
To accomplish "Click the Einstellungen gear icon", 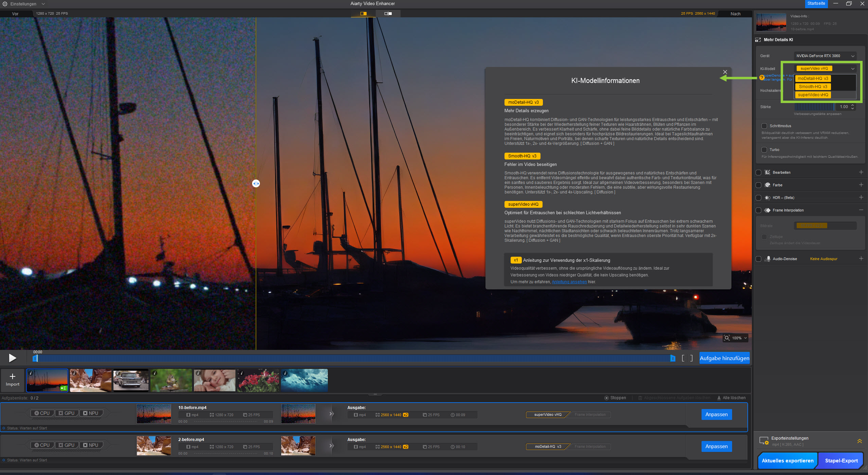I will coord(5,4).
